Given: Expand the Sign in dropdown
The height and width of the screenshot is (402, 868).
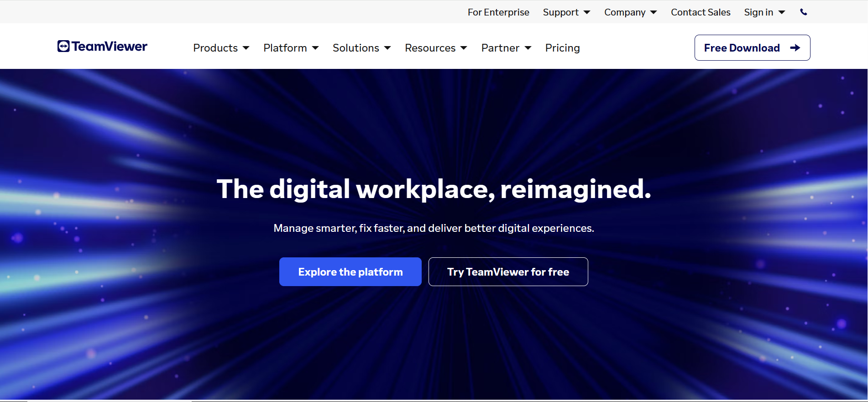Looking at the screenshot, I should click(x=765, y=12).
